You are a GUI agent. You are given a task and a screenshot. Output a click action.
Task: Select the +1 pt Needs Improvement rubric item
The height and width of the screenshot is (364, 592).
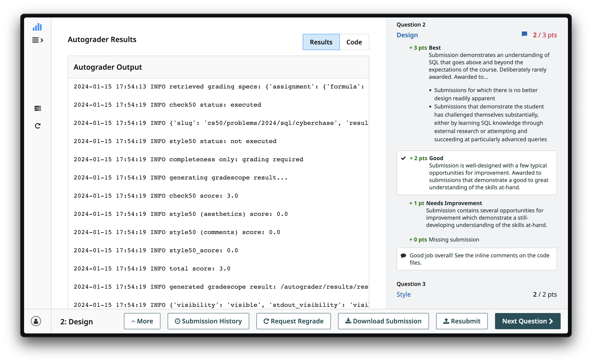(445, 203)
